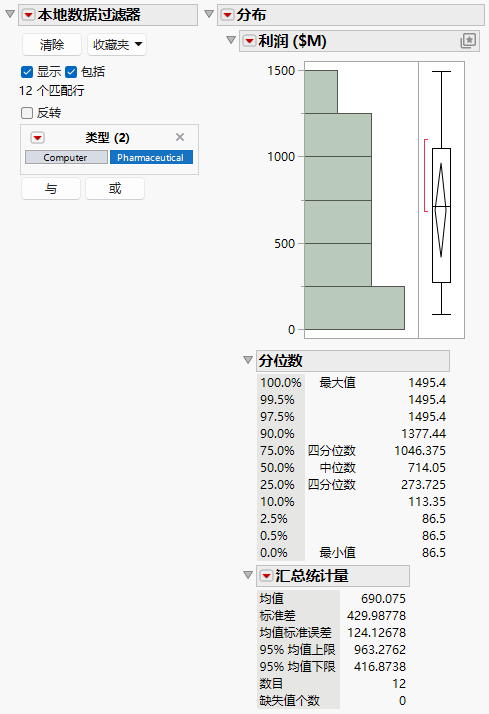Enable the 反转 checkbox
This screenshot has width=489, height=714.
click(x=27, y=112)
